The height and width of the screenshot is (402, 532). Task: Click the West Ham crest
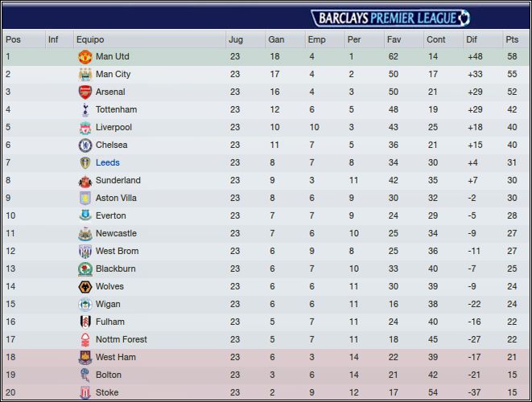tap(85, 357)
